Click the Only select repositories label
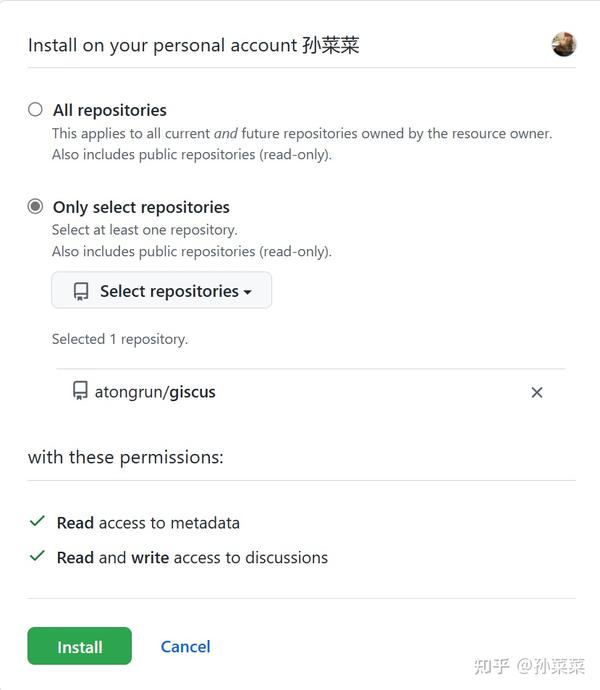This screenshot has height=690, width=600. 141,207
